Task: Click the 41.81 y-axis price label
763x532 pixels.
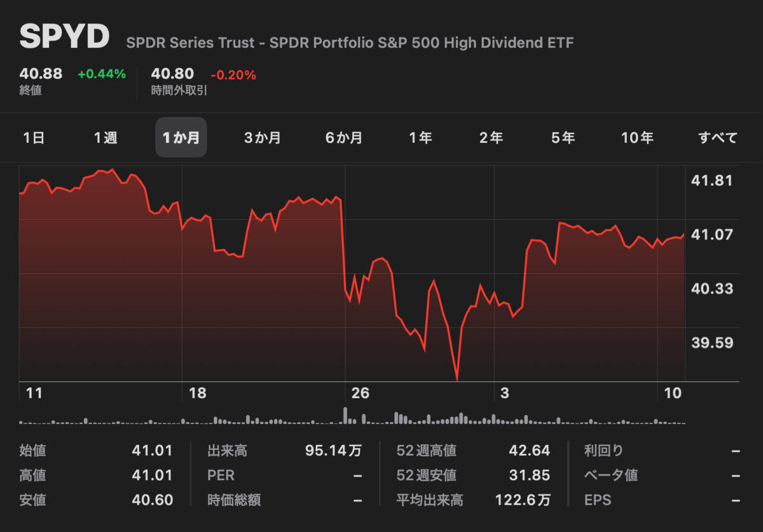Action: click(711, 181)
